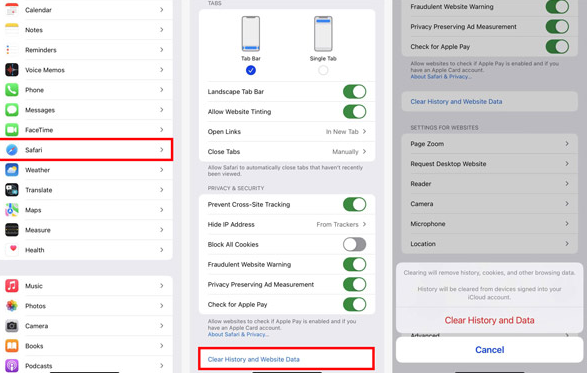588x373 pixels.
Task: Open Maps settings row
Action: point(86,210)
